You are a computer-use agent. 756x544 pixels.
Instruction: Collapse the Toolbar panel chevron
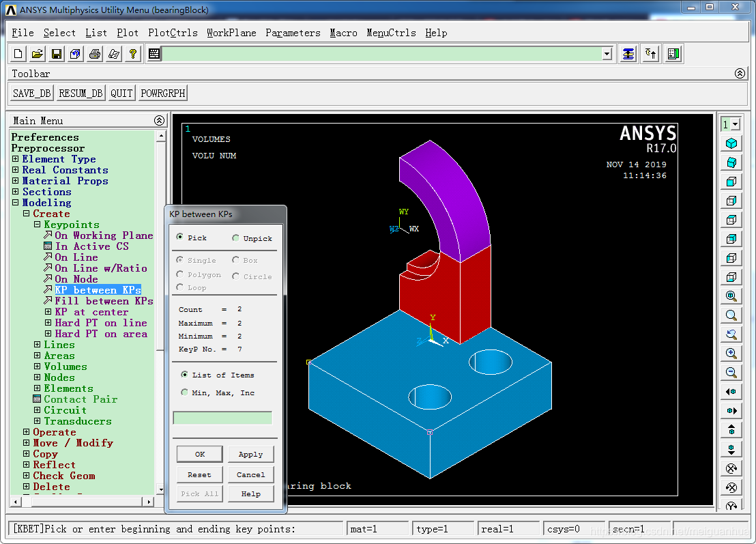click(740, 73)
